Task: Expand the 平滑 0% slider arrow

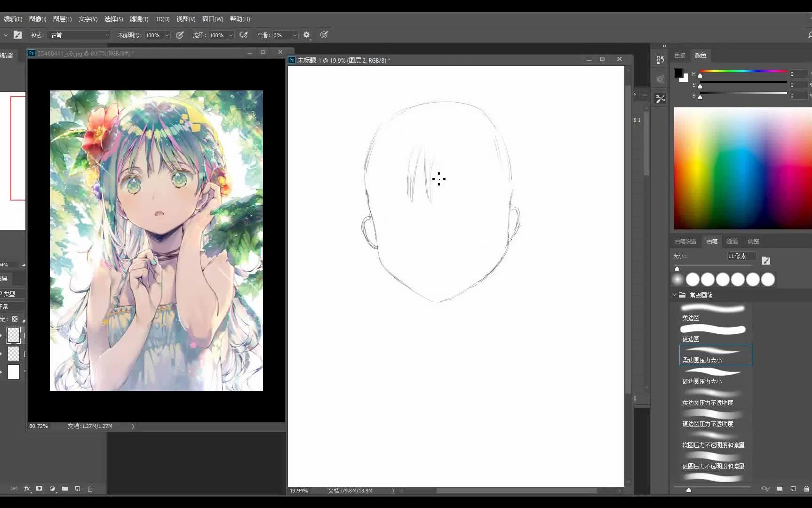Action: pos(295,35)
